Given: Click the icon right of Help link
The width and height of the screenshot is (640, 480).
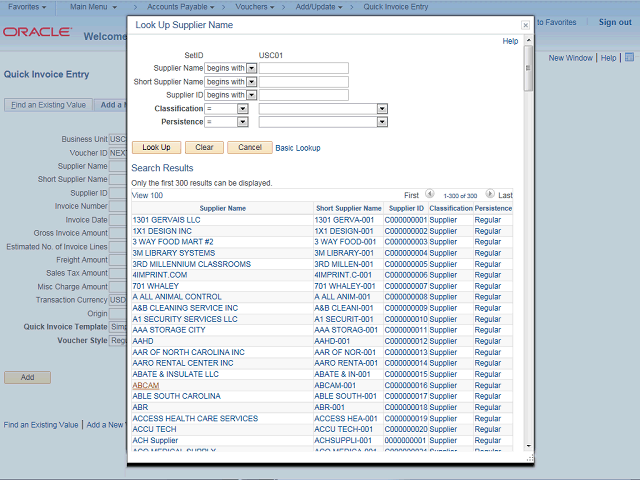Looking at the screenshot, I should click(x=628, y=58).
